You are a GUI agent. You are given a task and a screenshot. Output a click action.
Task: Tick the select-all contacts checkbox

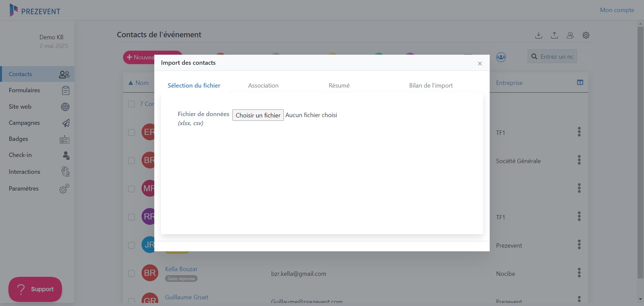131,104
